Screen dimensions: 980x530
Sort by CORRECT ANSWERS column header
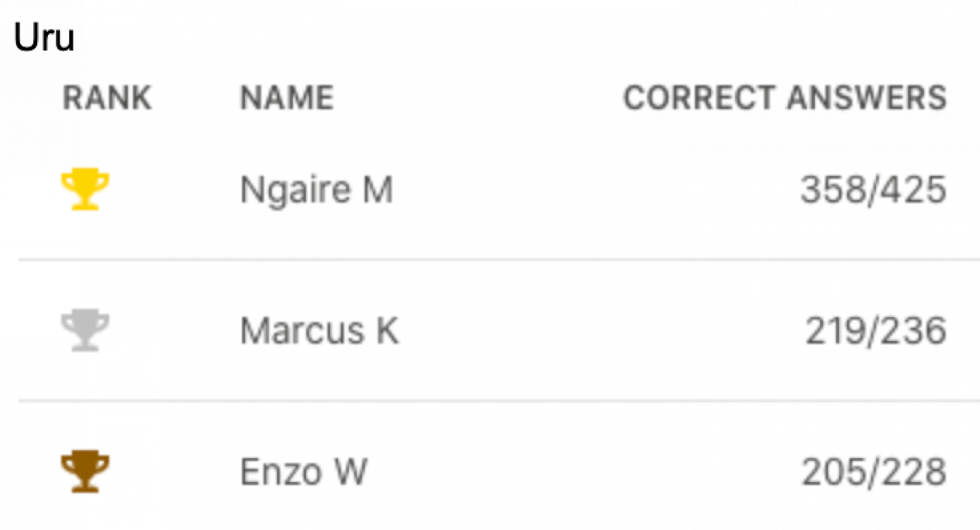[784, 97]
